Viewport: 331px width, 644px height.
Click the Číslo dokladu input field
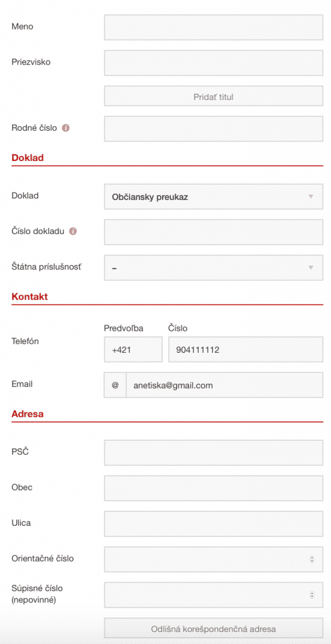pyautogui.click(x=214, y=232)
